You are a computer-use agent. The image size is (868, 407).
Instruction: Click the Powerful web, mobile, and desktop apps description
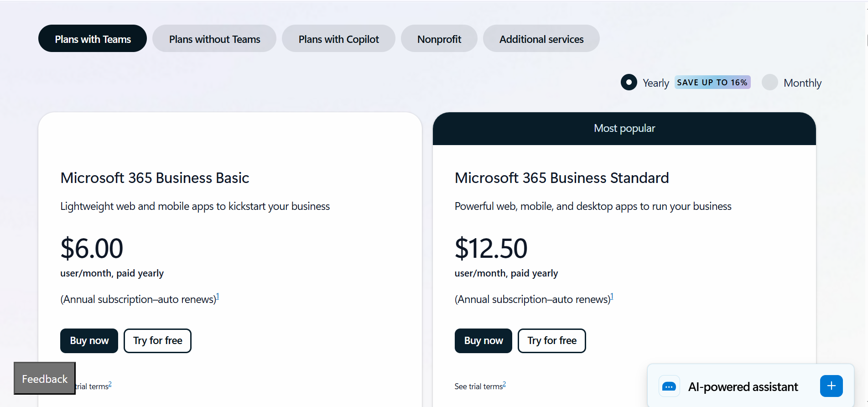(593, 206)
